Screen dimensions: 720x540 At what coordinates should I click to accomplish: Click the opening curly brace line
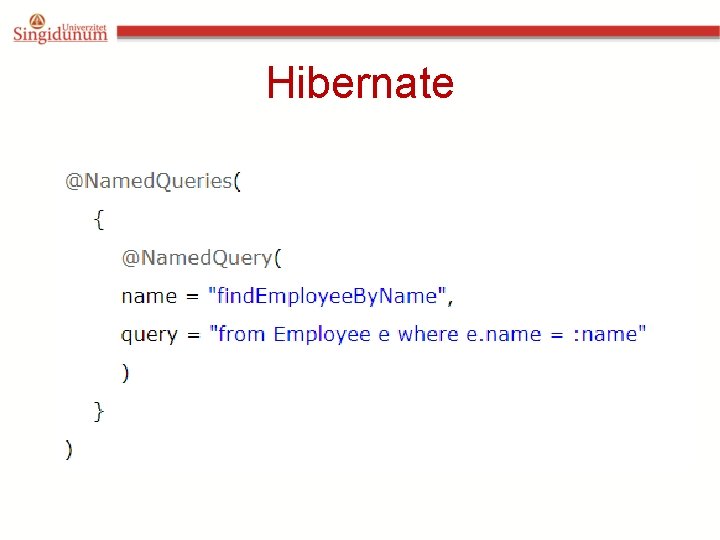click(99, 219)
